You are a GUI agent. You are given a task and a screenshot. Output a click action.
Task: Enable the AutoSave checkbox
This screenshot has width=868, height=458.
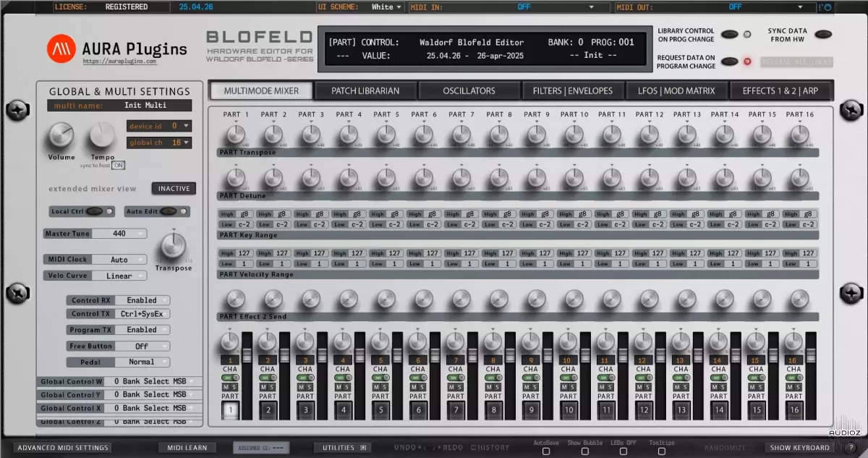546,451
